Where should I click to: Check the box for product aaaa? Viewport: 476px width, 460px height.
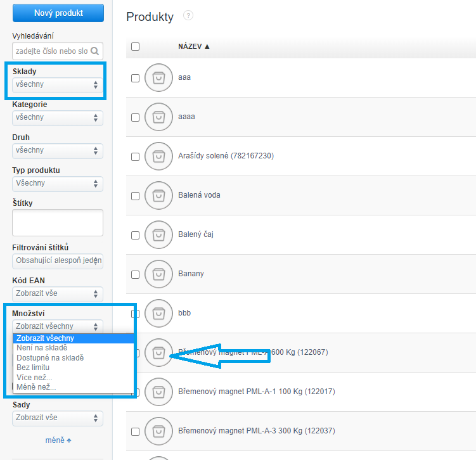point(135,117)
